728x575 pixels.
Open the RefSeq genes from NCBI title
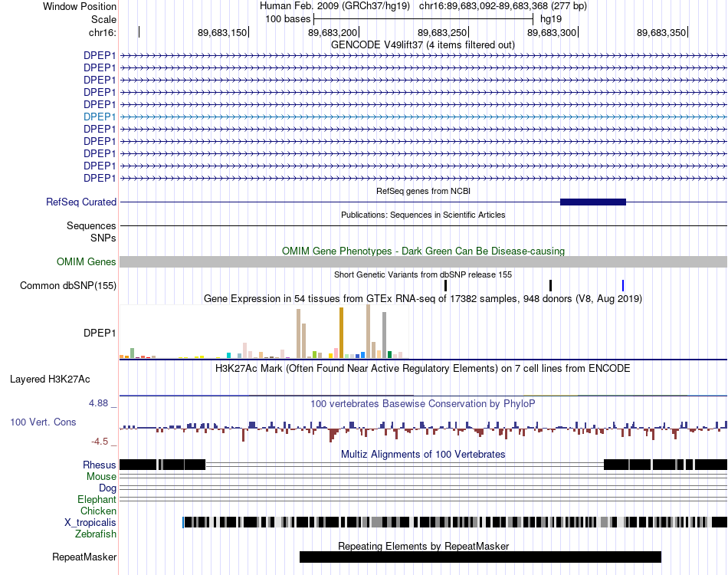point(423,191)
